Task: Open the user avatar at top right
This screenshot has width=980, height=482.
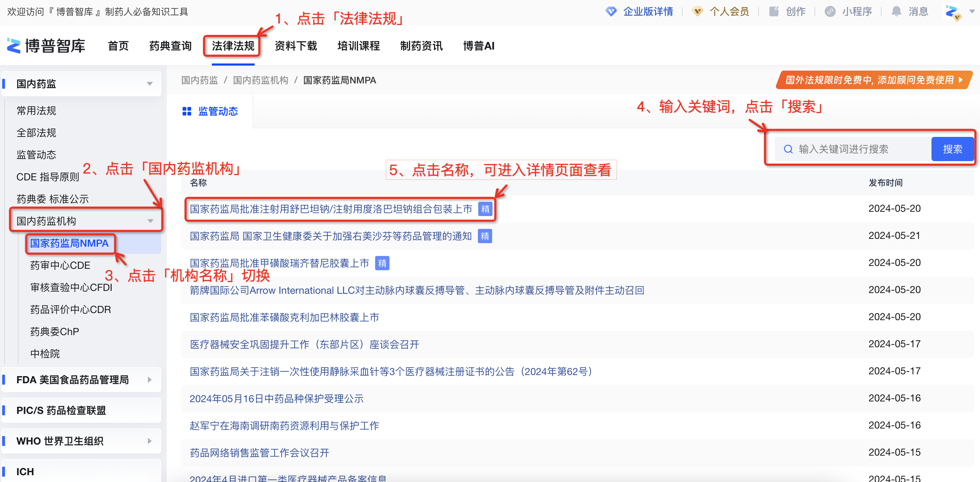Action: (953, 12)
